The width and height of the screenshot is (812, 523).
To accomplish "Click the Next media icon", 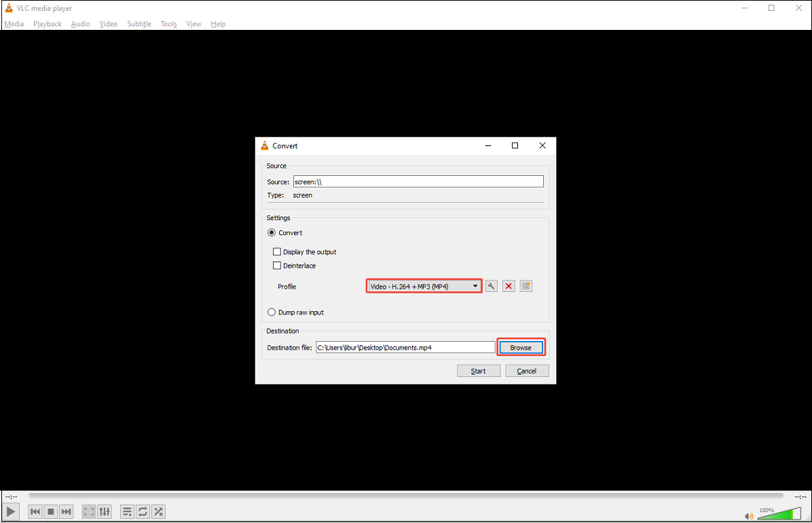I will click(66, 511).
